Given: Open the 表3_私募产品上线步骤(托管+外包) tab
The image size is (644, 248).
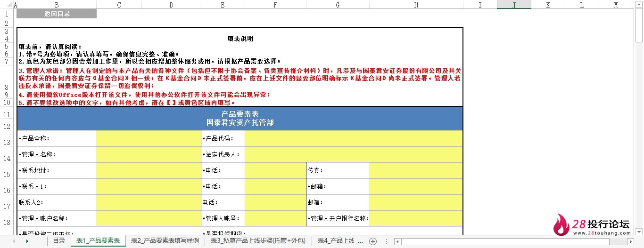Looking at the screenshot, I should 258,241.
